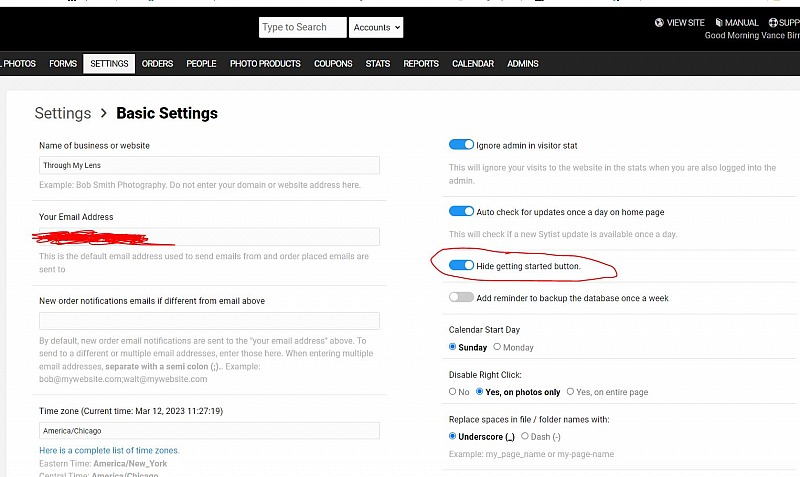Click the Disable Right Click label
Screen dimensions: 800x477
pyautogui.click(x=485, y=374)
